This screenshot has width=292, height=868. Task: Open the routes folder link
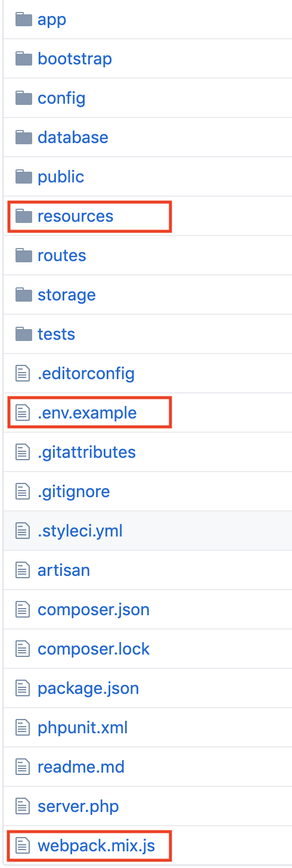pos(62,255)
